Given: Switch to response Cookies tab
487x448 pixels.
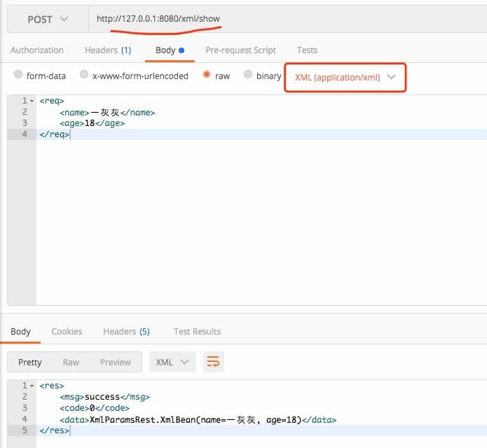Looking at the screenshot, I should coord(67,332).
